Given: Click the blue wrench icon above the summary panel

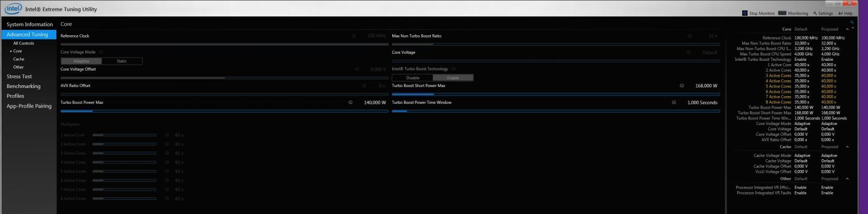Looking at the screenshot, I should click(x=852, y=22).
